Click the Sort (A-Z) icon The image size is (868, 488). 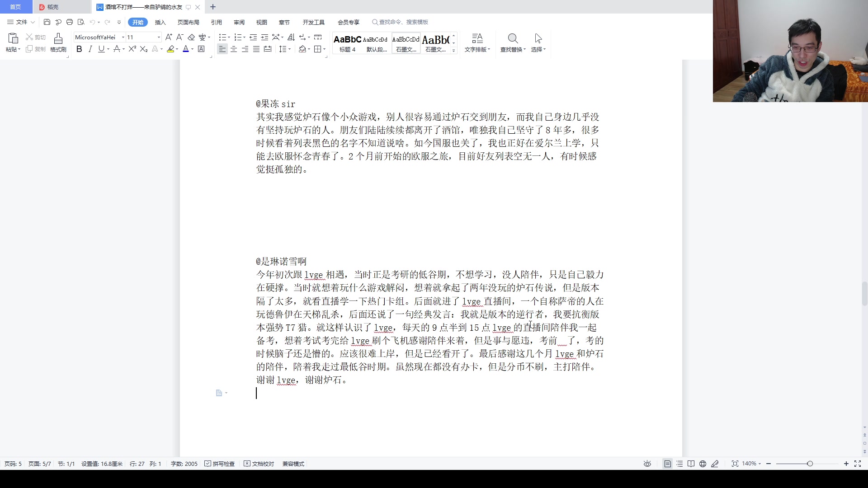tap(291, 37)
